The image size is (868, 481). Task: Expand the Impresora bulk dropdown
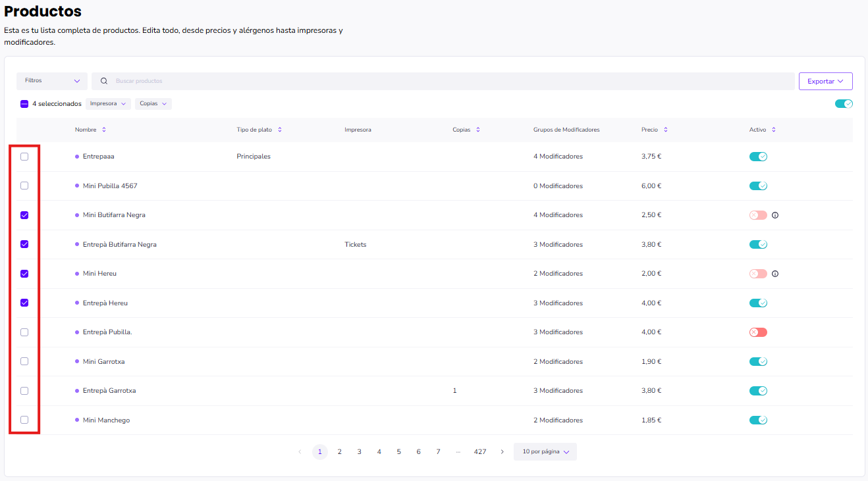108,104
